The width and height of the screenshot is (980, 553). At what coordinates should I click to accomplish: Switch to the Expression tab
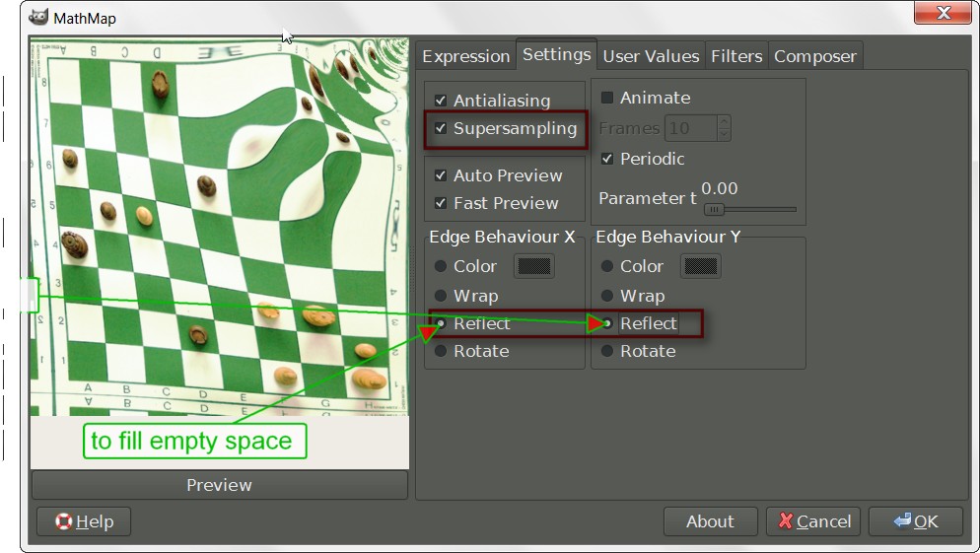pyautogui.click(x=465, y=56)
